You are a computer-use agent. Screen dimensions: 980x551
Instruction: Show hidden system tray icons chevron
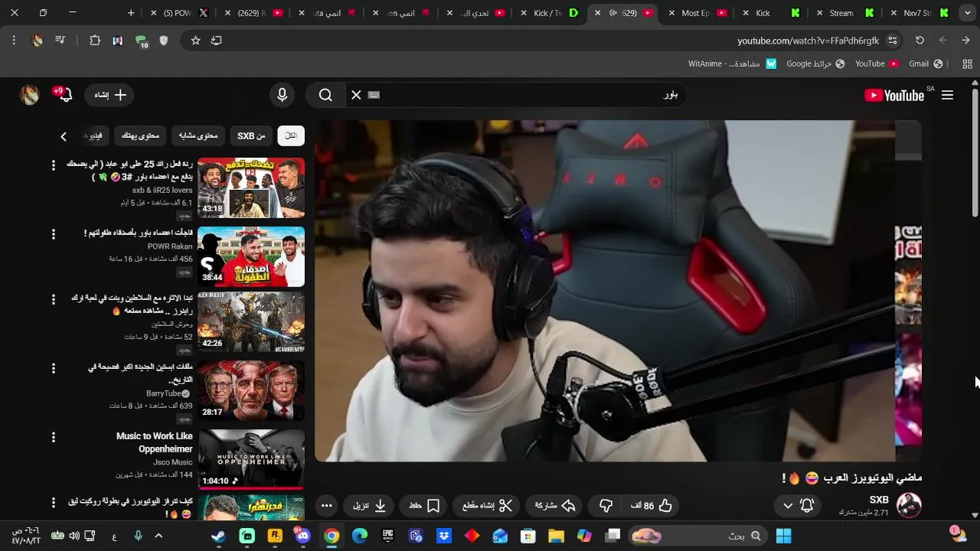(x=158, y=536)
